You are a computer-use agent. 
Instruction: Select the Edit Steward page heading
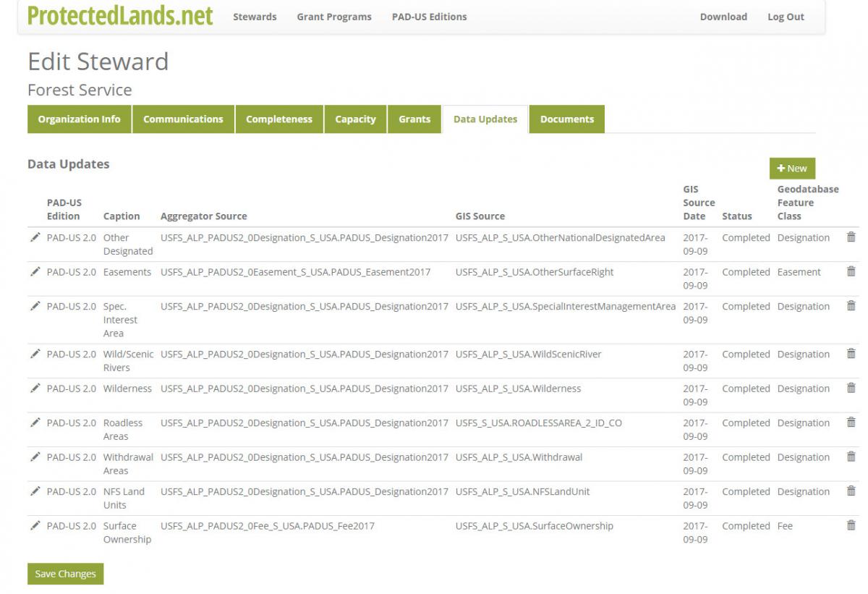[x=98, y=61]
